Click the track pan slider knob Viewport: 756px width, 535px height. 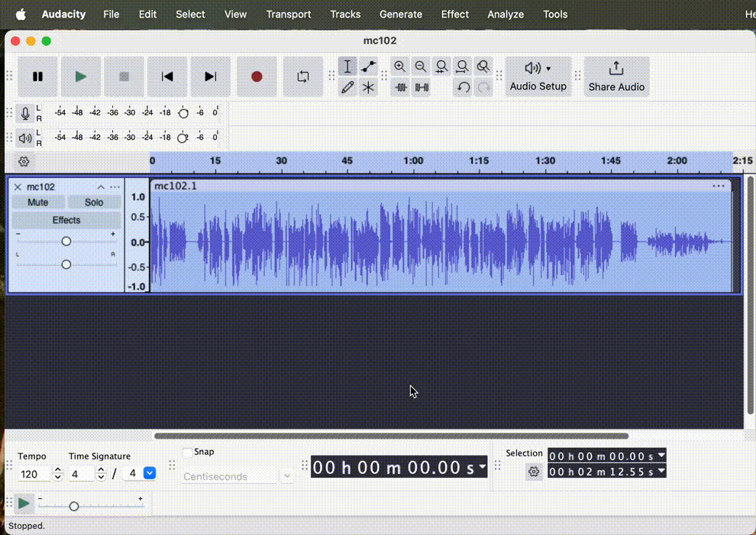point(66,264)
